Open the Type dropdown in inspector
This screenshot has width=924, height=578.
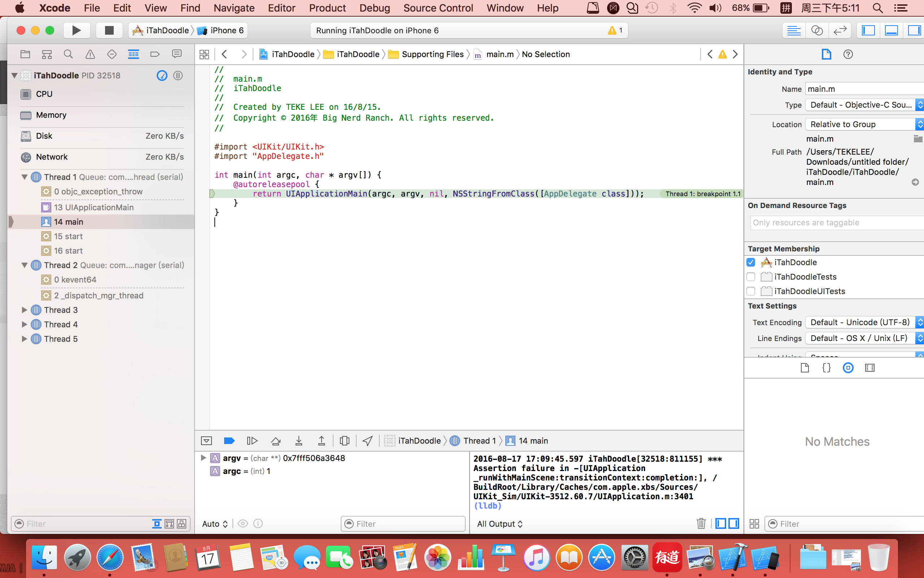pyautogui.click(x=864, y=105)
